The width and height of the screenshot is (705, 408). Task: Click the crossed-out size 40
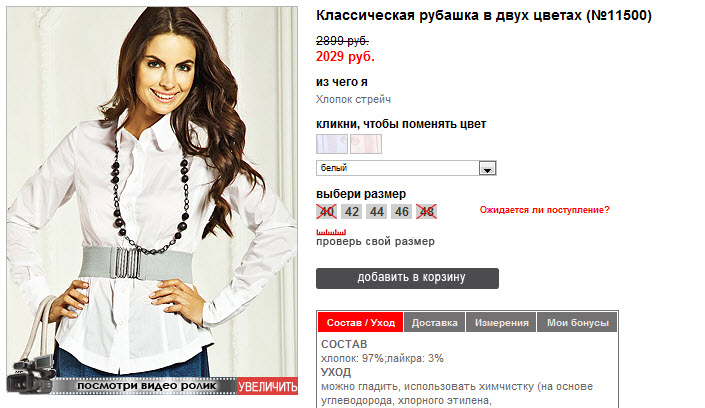click(x=326, y=211)
